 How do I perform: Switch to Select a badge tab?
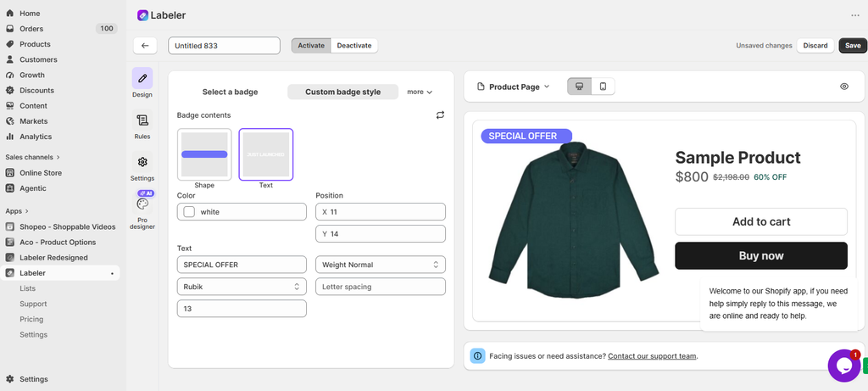pyautogui.click(x=231, y=92)
